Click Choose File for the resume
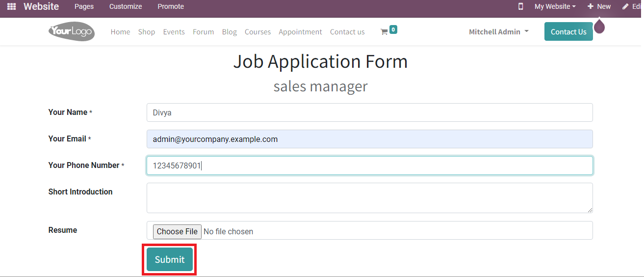644x277 pixels. 177,231
